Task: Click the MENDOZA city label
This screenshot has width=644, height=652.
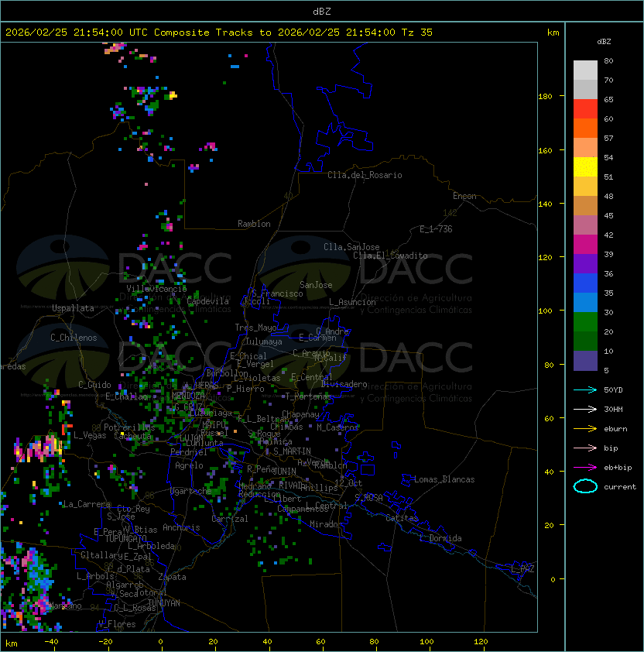Action: [188, 396]
